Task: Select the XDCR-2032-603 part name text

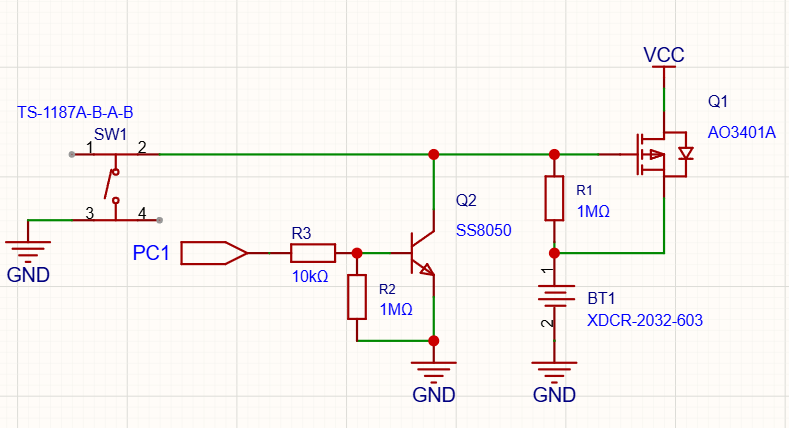Action: pyautogui.click(x=645, y=320)
